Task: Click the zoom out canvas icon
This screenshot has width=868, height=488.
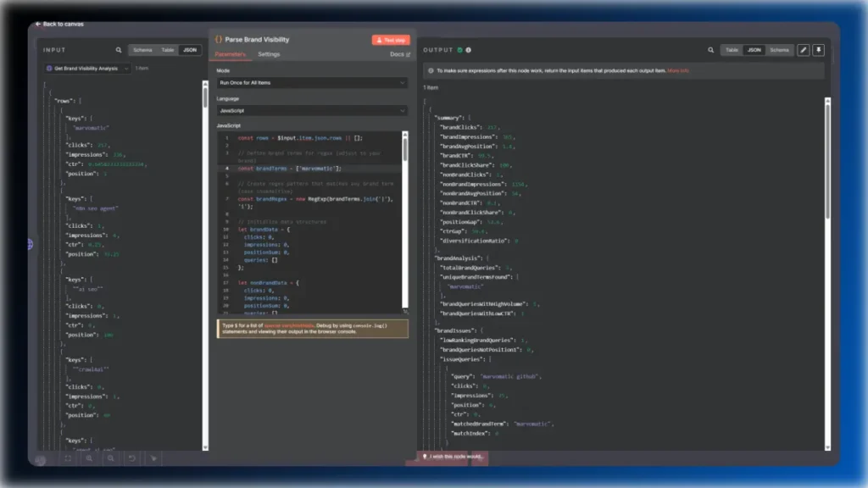Action: [x=111, y=458]
